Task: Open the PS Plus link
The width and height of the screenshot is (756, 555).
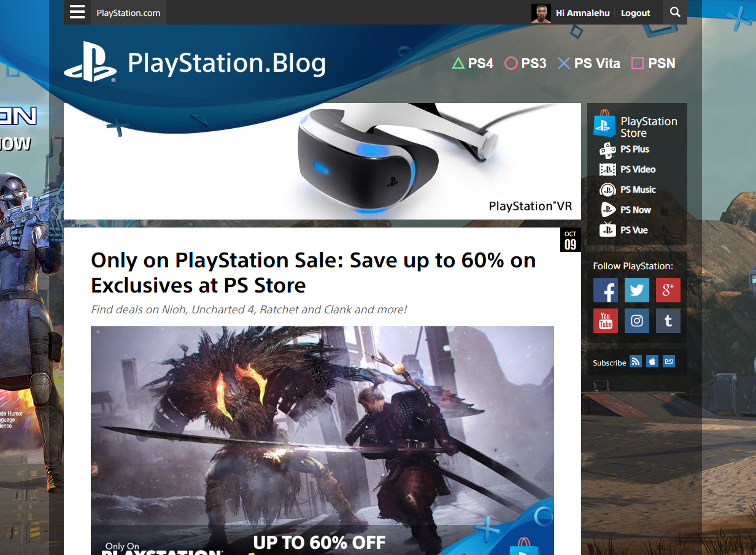Action: pyautogui.click(x=625, y=149)
